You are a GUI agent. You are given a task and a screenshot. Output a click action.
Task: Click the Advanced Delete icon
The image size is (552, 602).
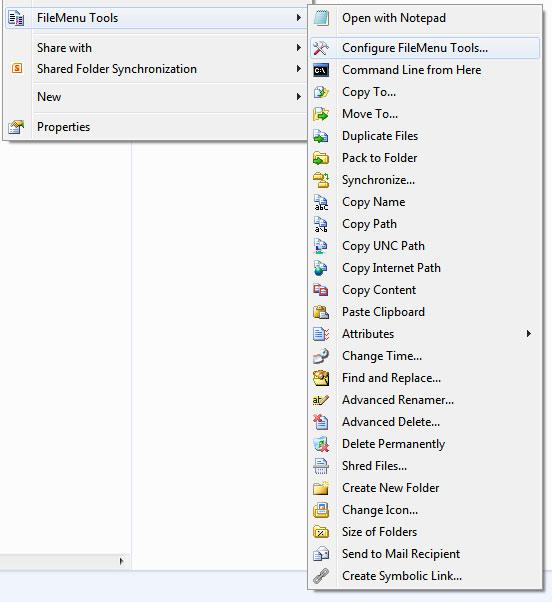point(321,422)
